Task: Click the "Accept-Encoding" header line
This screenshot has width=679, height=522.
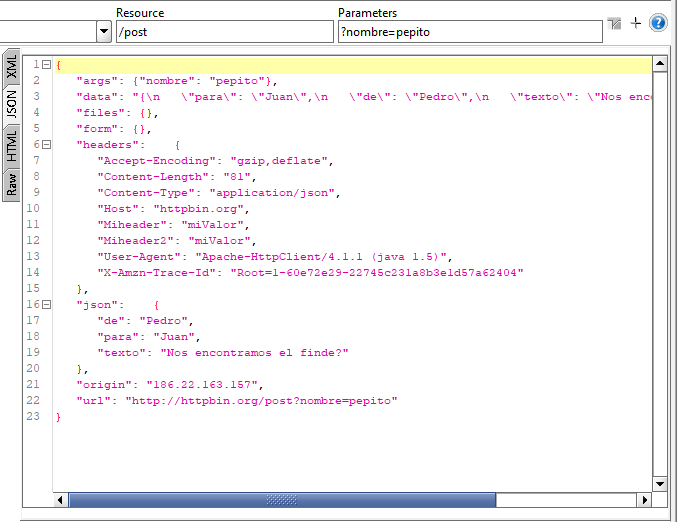Action: click(215, 161)
